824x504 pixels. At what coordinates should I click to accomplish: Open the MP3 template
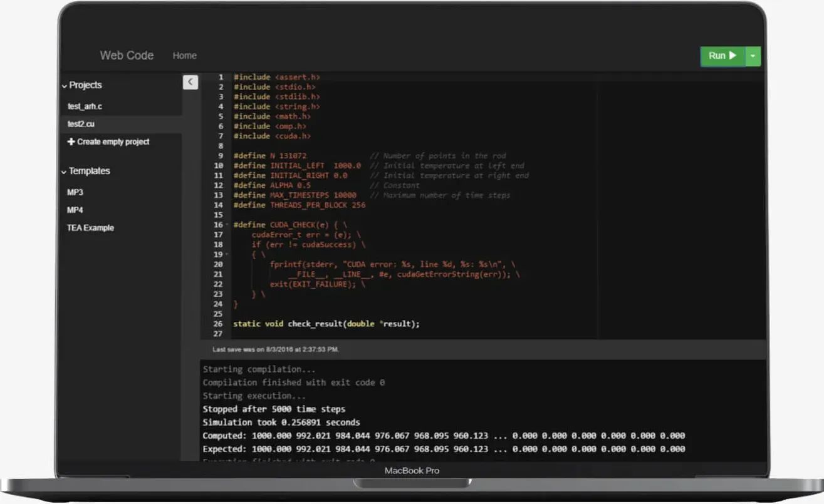pyautogui.click(x=75, y=192)
